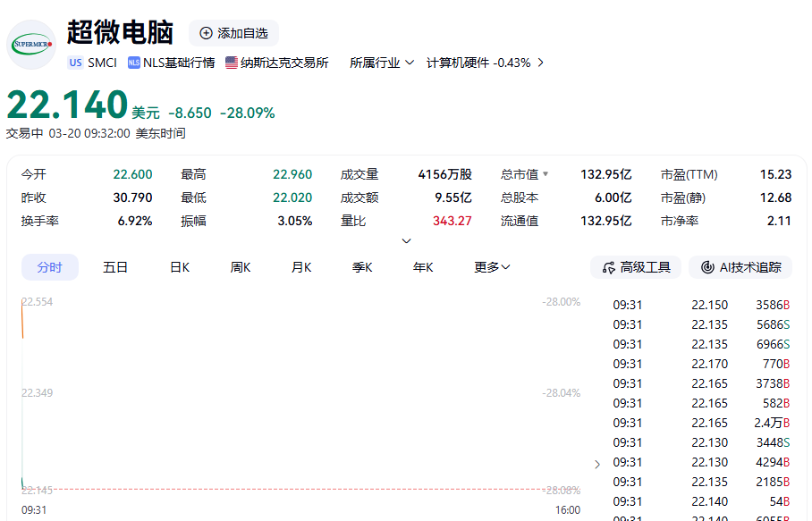Switch to the 月K chart tab
The height and width of the screenshot is (521, 812).
click(301, 267)
